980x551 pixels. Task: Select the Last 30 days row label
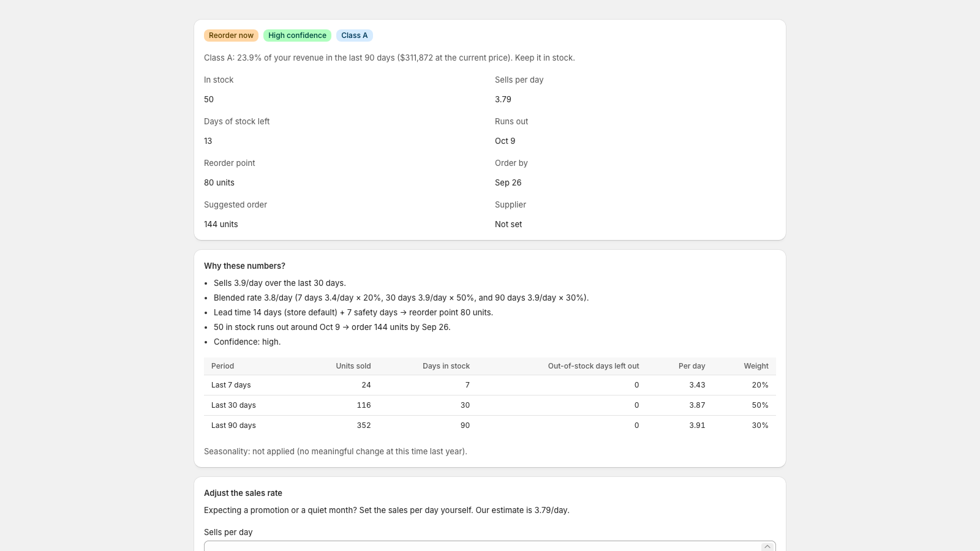click(233, 405)
